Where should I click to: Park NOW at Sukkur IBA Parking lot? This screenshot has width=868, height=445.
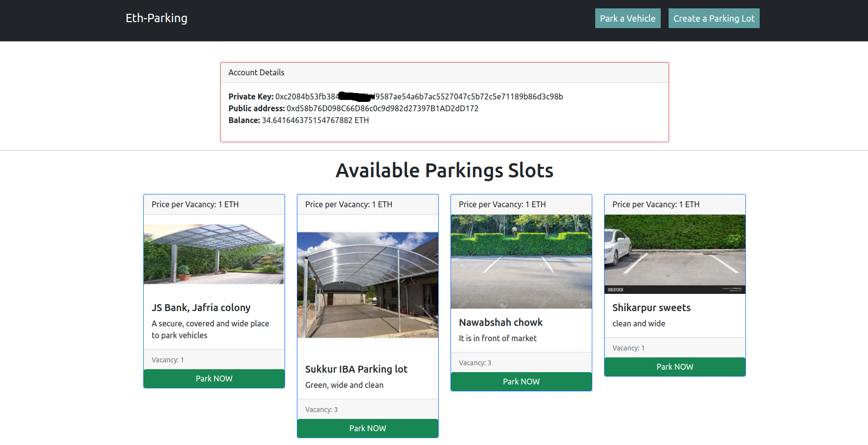click(367, 428)
